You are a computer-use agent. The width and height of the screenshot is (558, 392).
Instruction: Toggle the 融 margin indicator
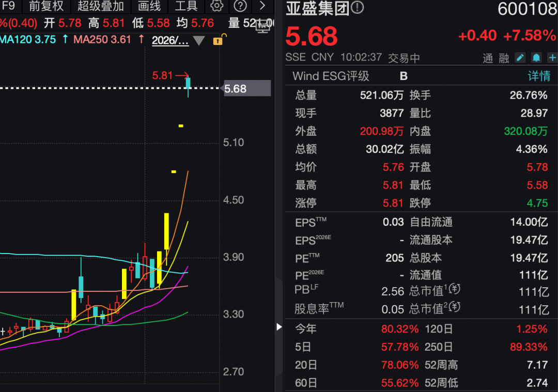click(x=504, y=58)
